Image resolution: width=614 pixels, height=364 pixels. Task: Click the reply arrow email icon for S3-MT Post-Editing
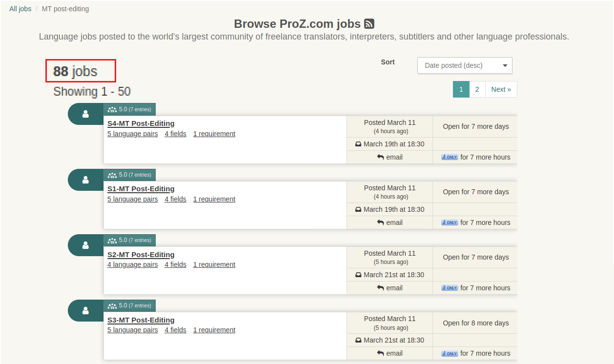pyautogui.click(x=381, y=353)
